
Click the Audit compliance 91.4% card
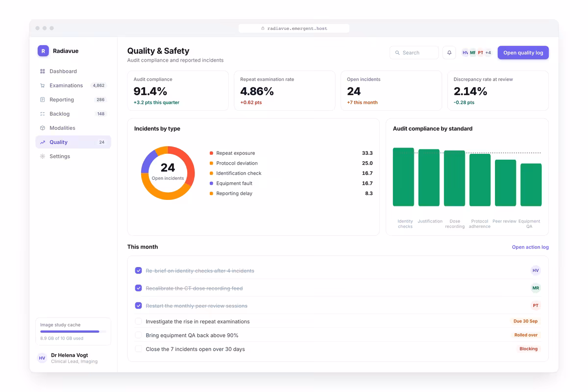pyautogui.click(x=178, y=91)
